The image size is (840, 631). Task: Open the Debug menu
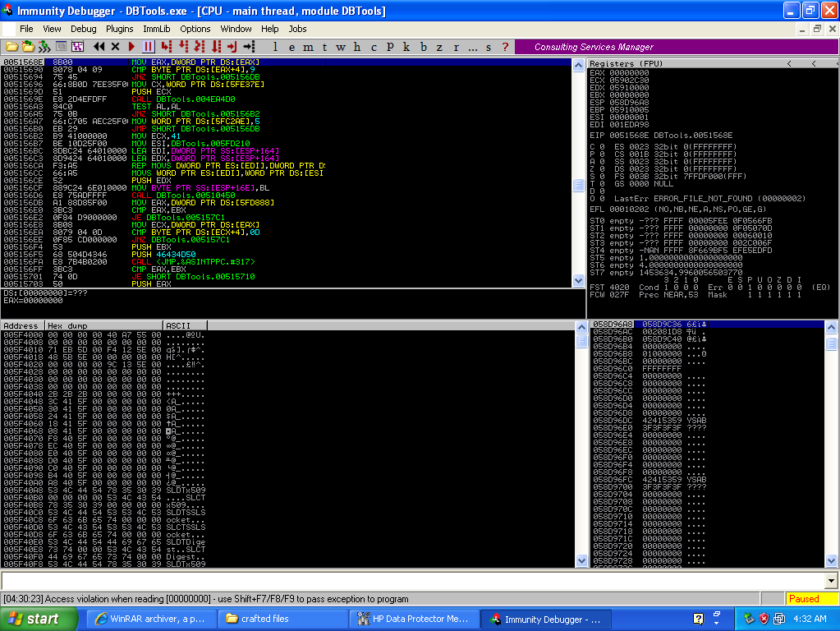point(83,29)
